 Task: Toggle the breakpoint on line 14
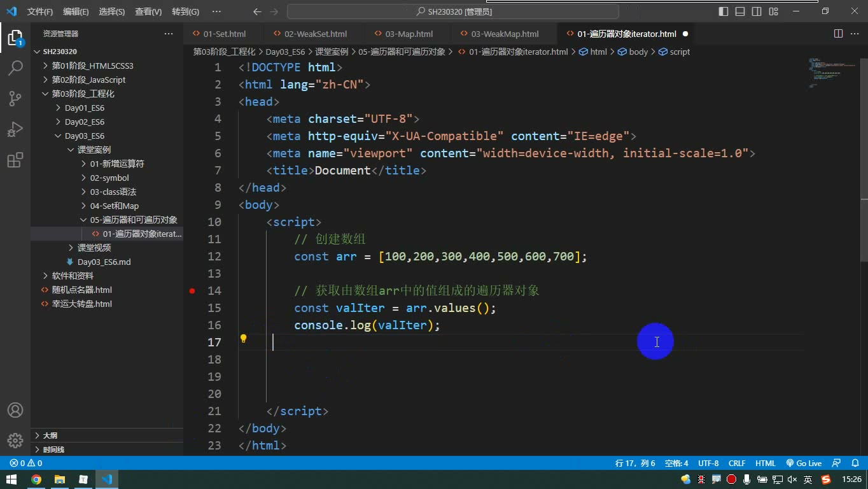coord(192,291)
